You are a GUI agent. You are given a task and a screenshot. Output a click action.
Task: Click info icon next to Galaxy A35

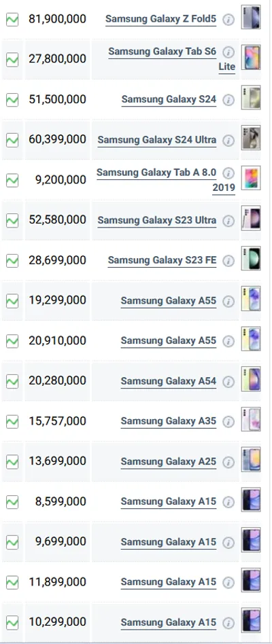click(228, 422)
